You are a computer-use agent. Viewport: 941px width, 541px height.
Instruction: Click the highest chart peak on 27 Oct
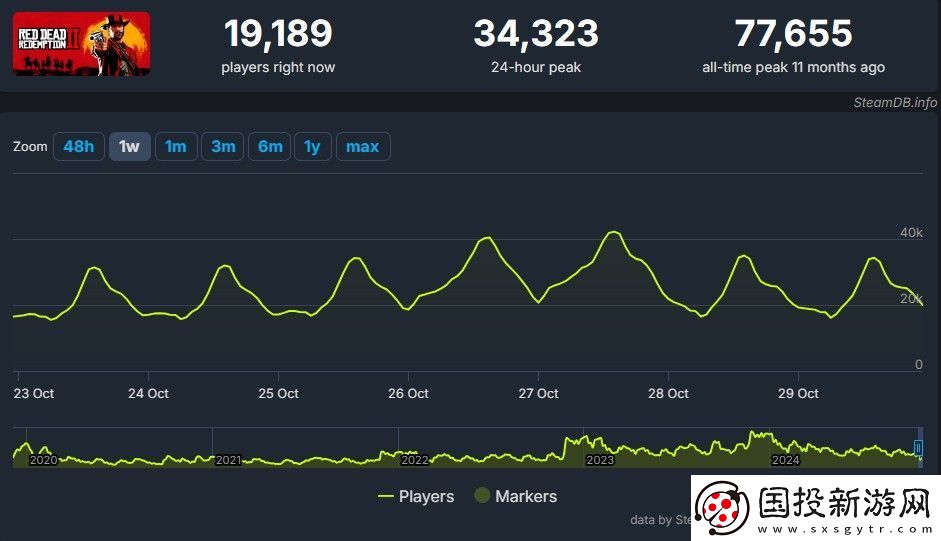614,232
